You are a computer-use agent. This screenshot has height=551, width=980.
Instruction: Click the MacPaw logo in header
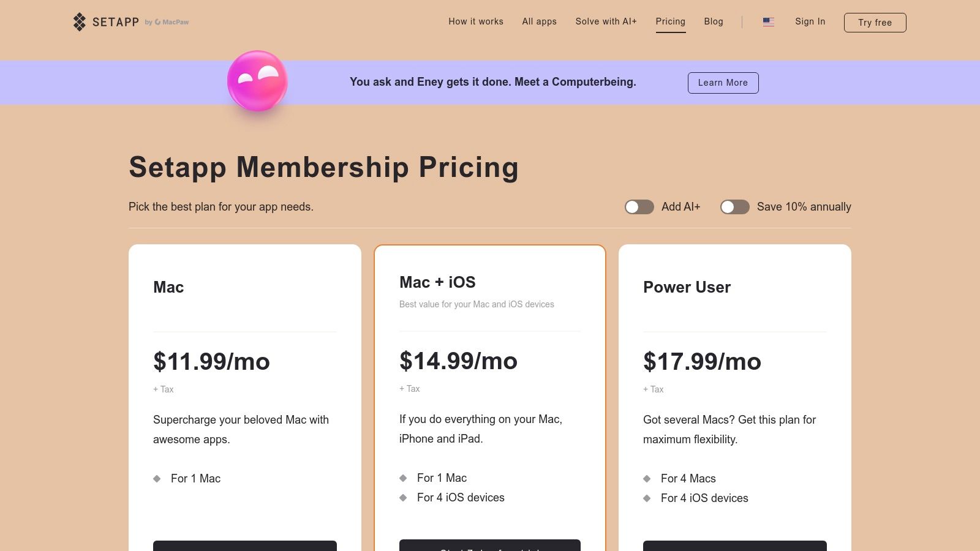[x=172, y=22]
